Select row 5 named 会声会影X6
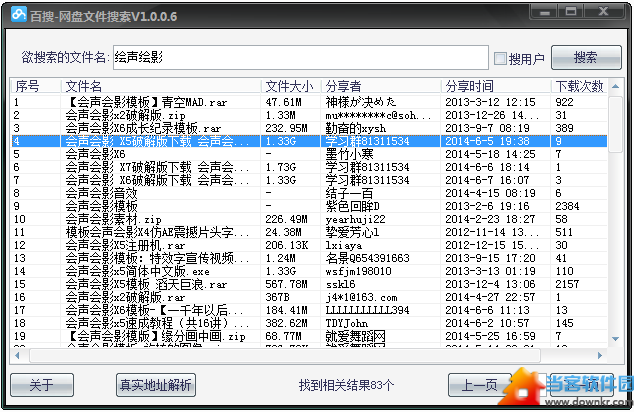The width and height of the screenshot is (634, 412). tap(309, 154)
